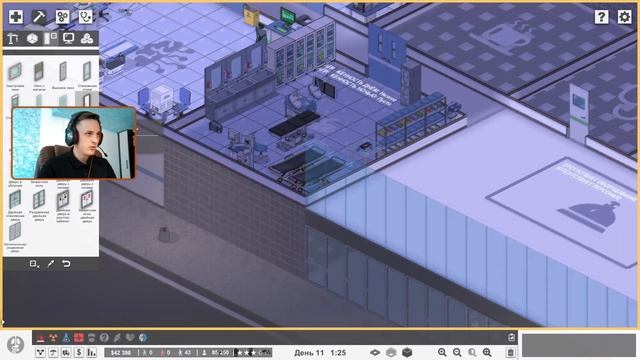Select the grayed question mark department icon
The width and height of the screenshot is (640, 360).
pyautogui.click(x=104, y=338)
